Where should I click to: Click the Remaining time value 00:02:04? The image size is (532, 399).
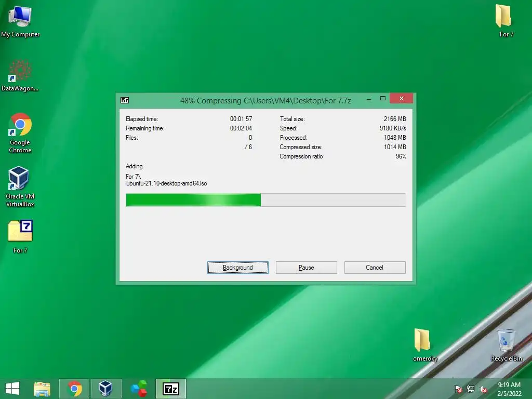[241, 128]
